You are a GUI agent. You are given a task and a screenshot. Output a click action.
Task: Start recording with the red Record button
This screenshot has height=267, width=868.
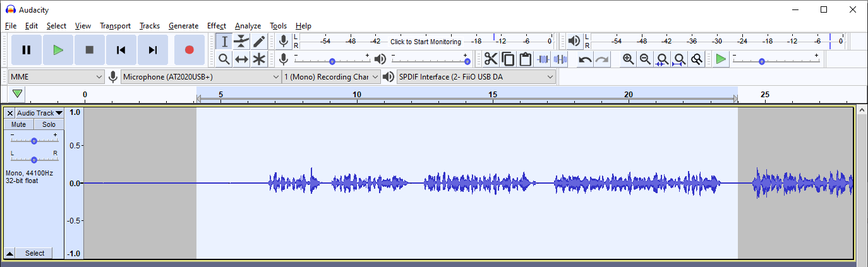(189, 50)
